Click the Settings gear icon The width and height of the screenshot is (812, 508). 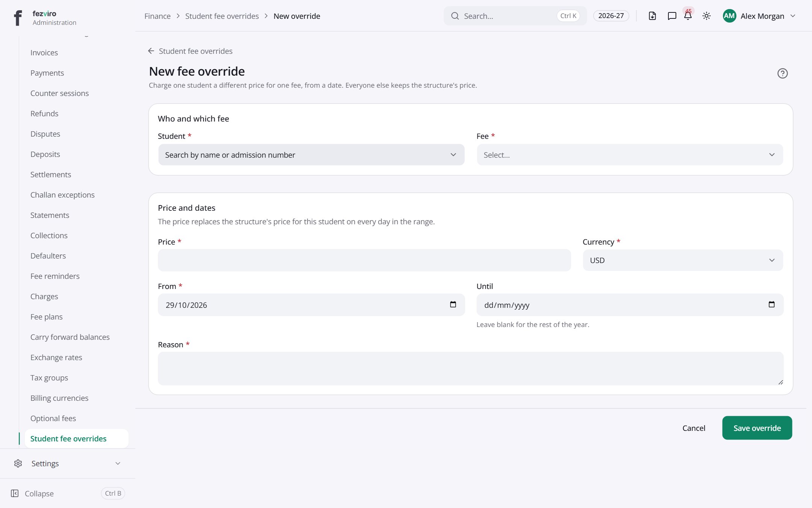18,463
